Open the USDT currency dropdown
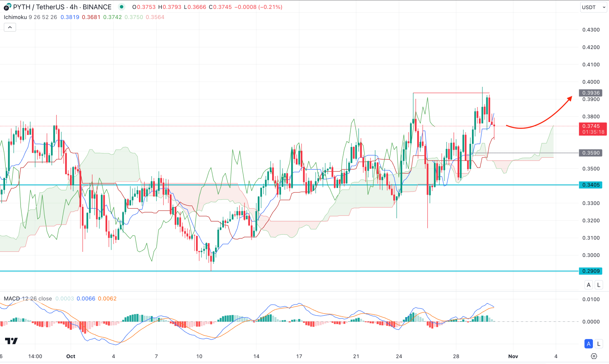The width and height of the screenshot is (609, 364). (x=593, y=7)
